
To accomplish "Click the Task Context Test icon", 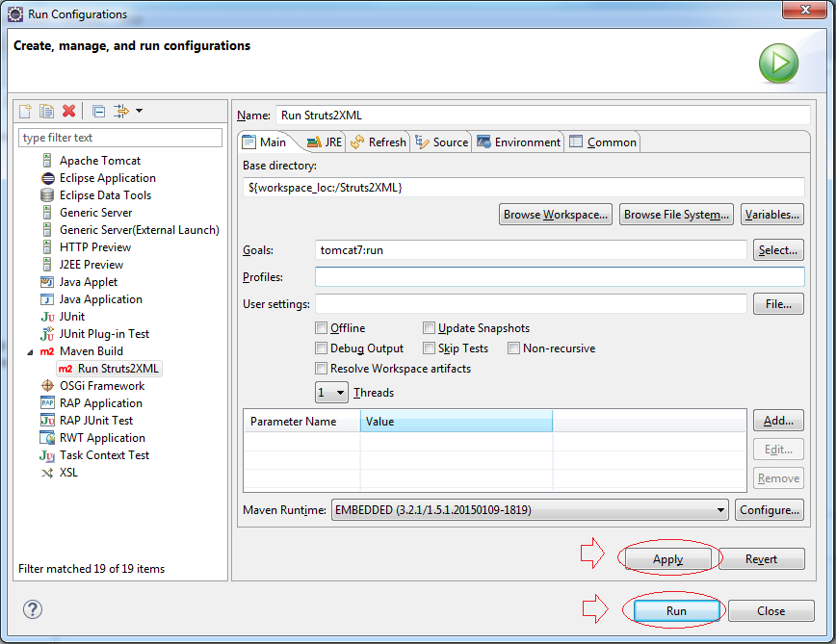I will 47,455.
